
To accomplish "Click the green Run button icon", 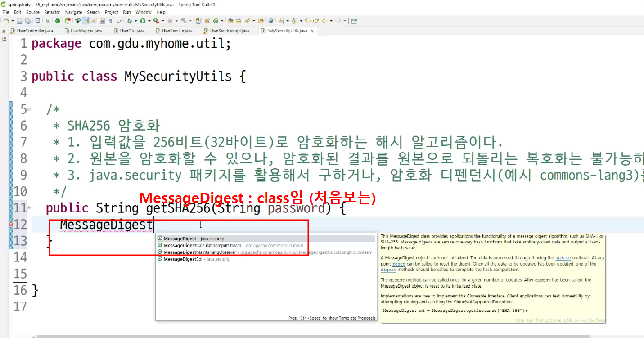I will pyautogui.click(x=143, y=21).
